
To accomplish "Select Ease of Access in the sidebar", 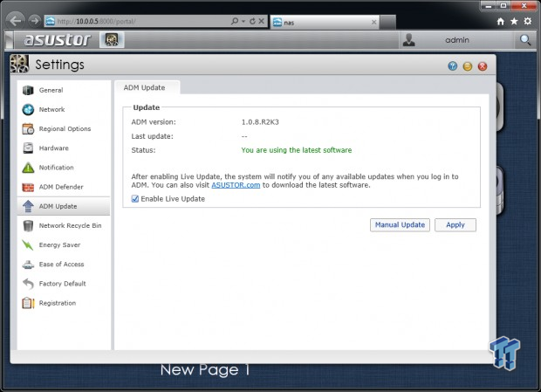I will point(64,265).
